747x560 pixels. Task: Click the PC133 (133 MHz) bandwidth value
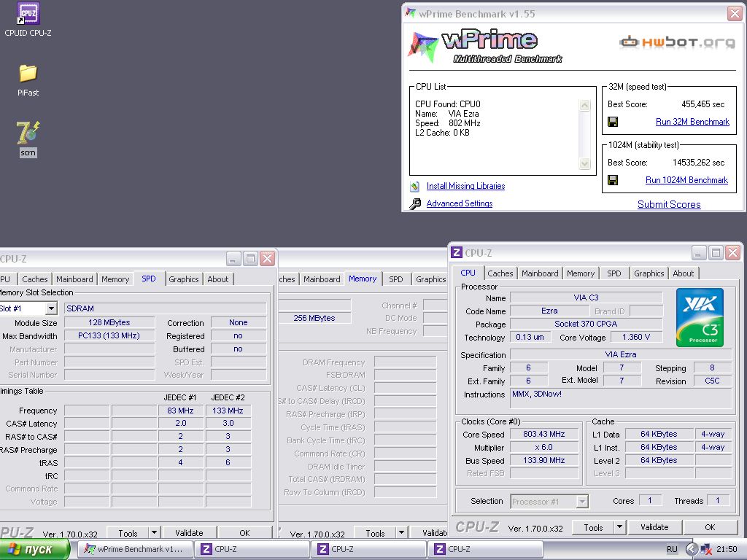pos(109,335)
